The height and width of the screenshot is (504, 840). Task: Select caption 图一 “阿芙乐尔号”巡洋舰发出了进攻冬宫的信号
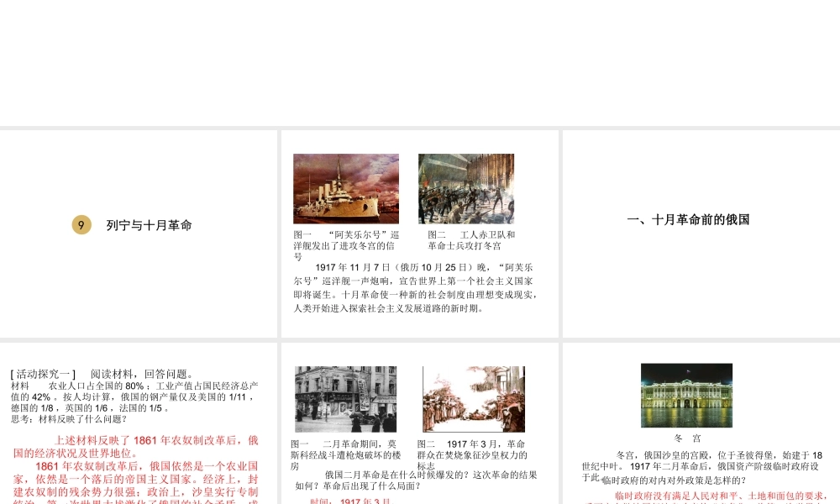click(x=346, y=245)
